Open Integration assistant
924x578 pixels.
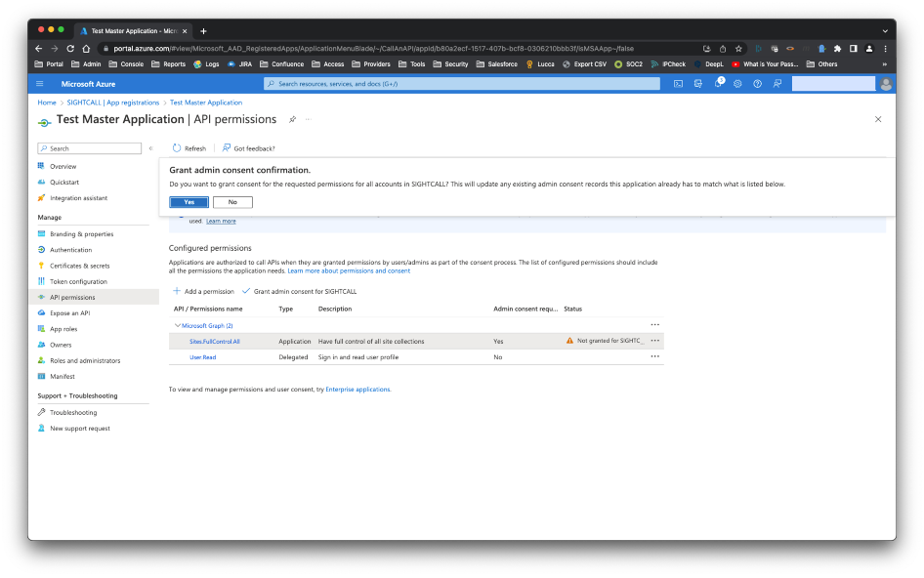78,198
